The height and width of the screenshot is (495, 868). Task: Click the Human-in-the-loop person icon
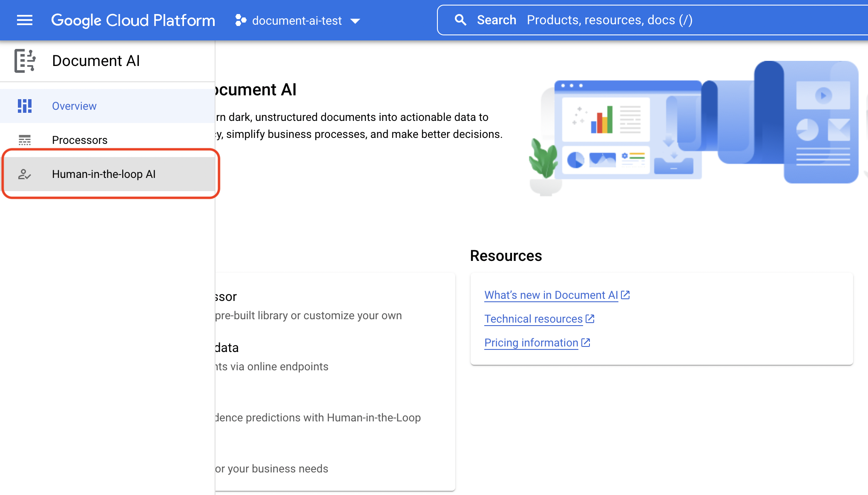pyautogui.click(x=25, y=174)
